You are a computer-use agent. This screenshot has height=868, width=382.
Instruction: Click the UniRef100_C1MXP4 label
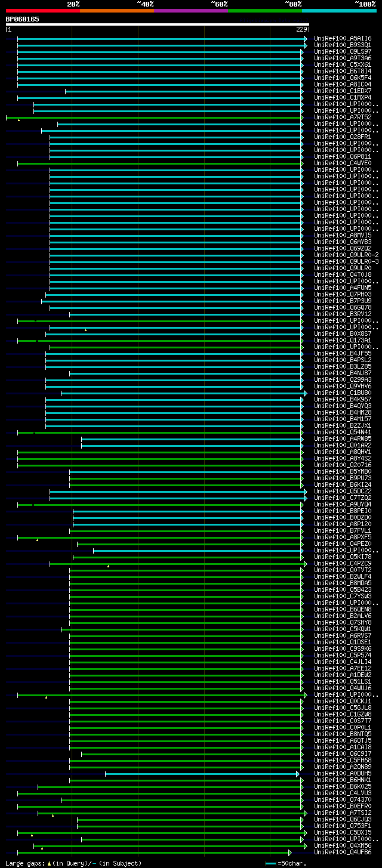coord(343,97)
